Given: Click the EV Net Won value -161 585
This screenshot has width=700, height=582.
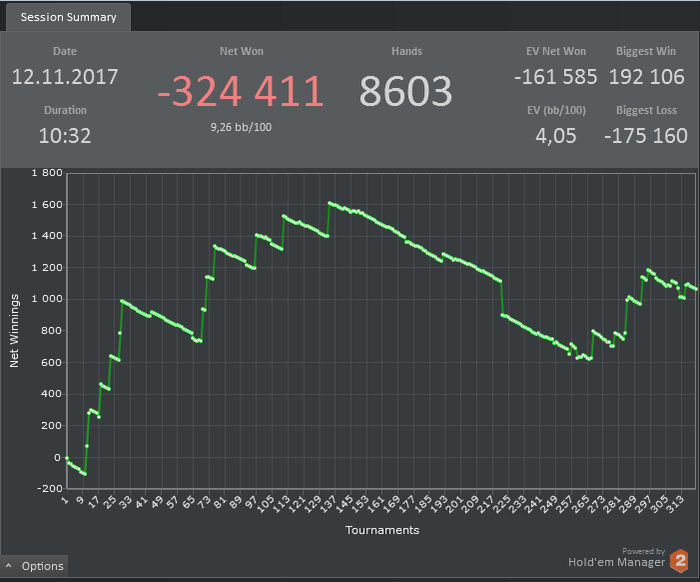Looking at the screenshot, I should [x=556, y=77].
